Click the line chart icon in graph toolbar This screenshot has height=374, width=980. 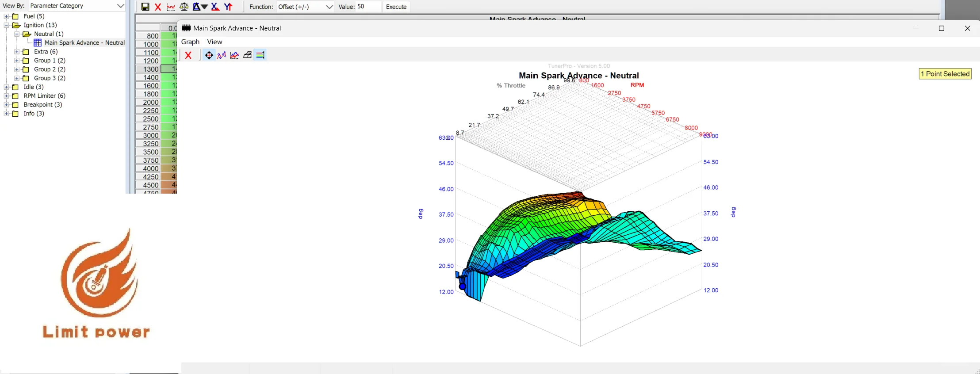[234, 55]
